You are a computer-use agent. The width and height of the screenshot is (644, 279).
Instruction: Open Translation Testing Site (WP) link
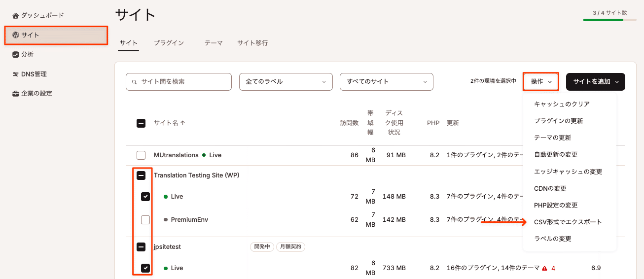(x=196, y=175)
